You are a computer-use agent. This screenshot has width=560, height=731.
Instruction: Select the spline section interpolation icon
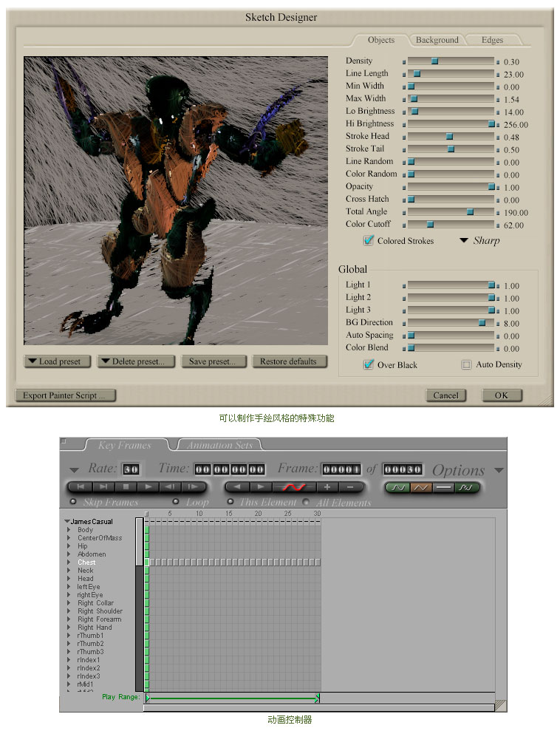point(397,487)
